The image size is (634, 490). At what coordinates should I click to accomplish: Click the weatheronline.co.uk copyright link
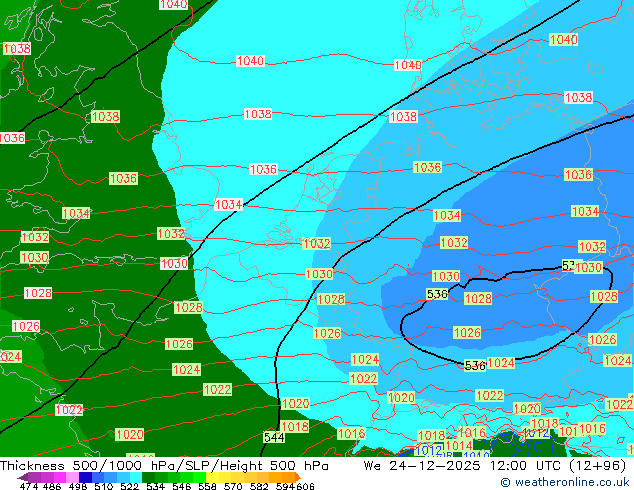click(564, 482)
